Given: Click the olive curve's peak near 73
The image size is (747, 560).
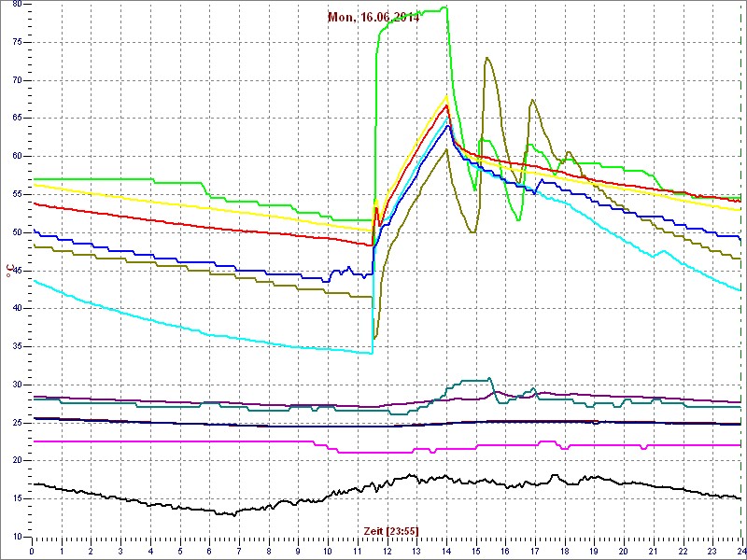Looking at the screenshot, I should [486, 58].
